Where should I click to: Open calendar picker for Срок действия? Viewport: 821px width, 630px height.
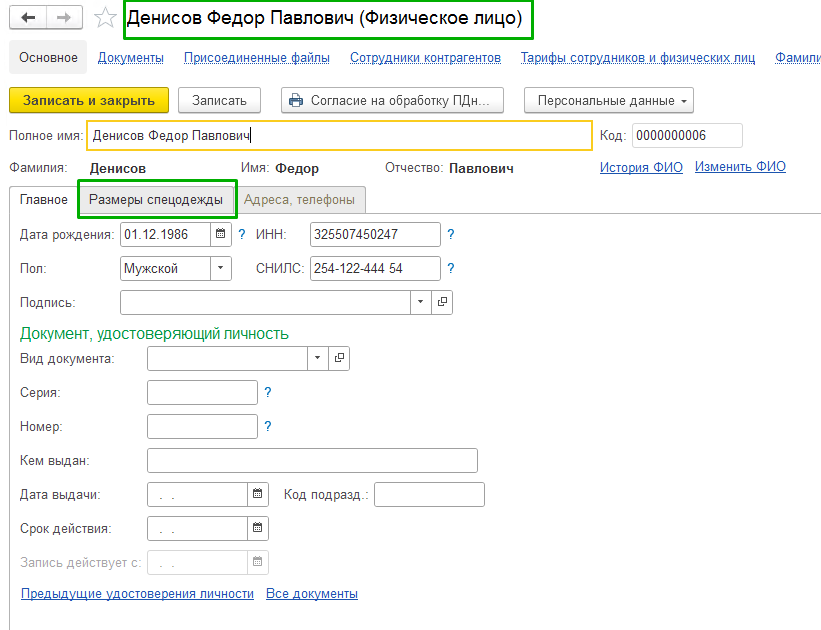(x=258, y=528)
